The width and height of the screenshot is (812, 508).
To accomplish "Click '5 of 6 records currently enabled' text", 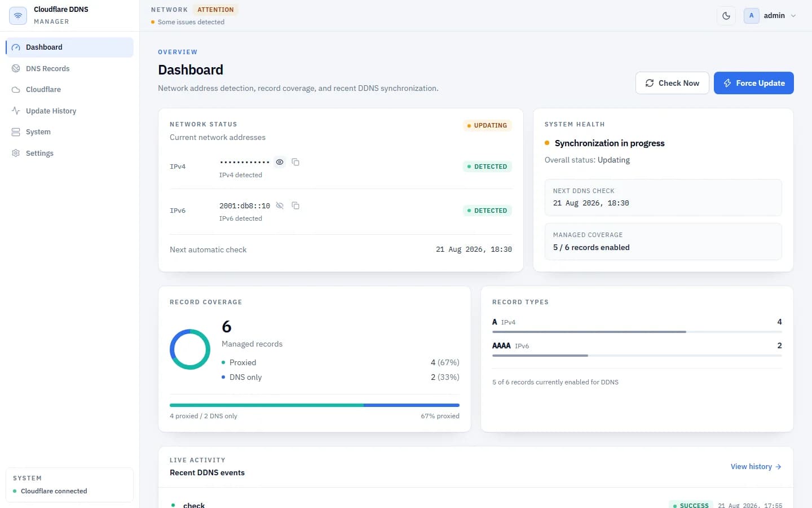I will (x=555, y=382).
